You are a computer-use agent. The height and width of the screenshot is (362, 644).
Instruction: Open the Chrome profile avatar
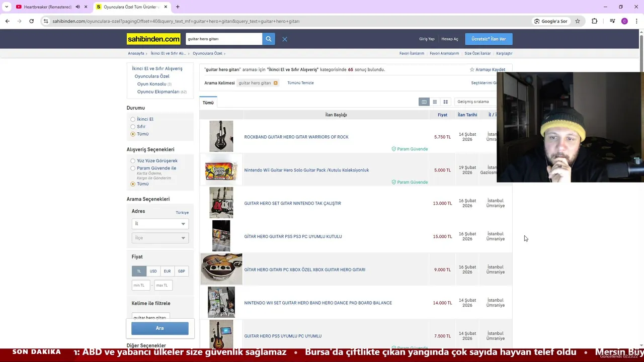[624, 21]
